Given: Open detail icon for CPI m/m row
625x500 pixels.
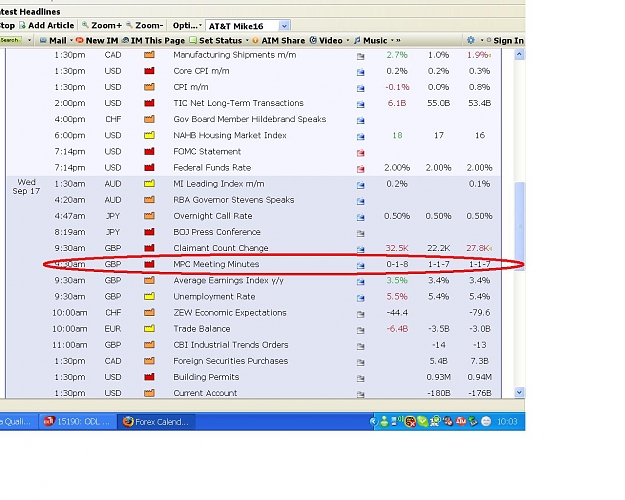Looking at the screenshot, I should [360, 88].
